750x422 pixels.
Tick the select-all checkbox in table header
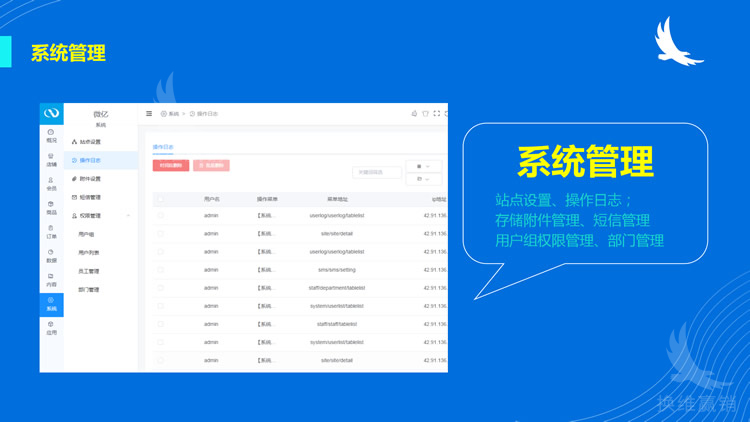(x=160, y=199)
